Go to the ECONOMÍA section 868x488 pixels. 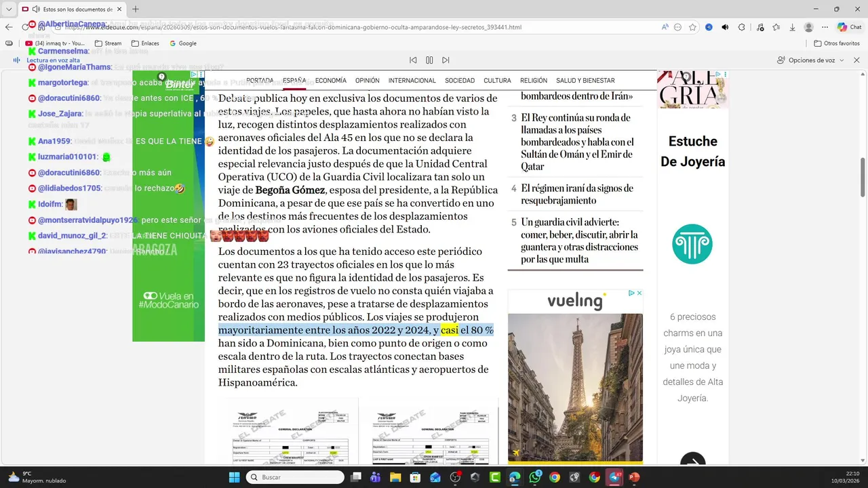(331, 81)
